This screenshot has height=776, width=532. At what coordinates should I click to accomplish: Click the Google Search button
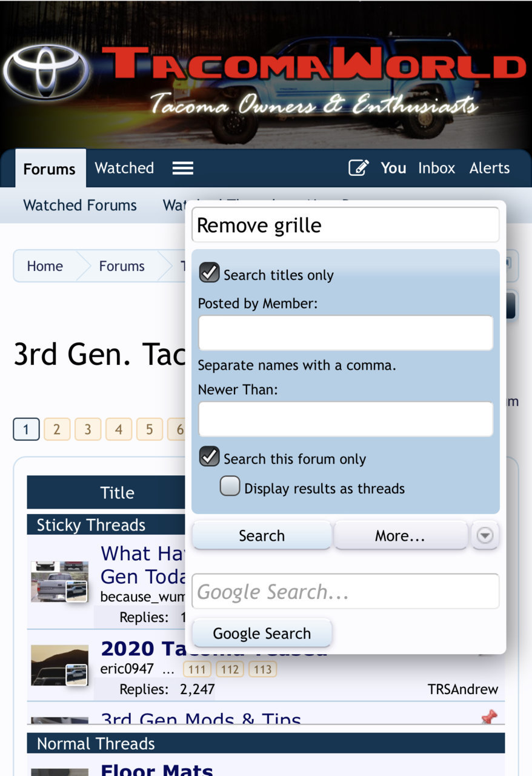point(262,633)
